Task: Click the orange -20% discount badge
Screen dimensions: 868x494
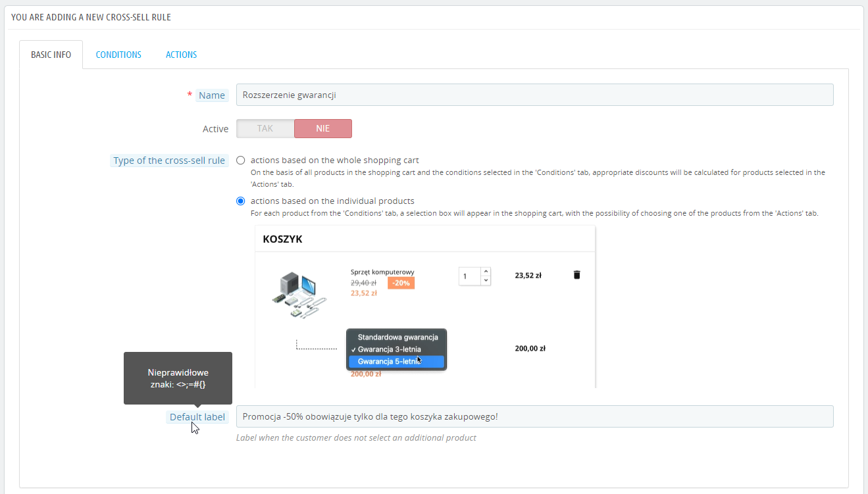Action: (401, 283)
